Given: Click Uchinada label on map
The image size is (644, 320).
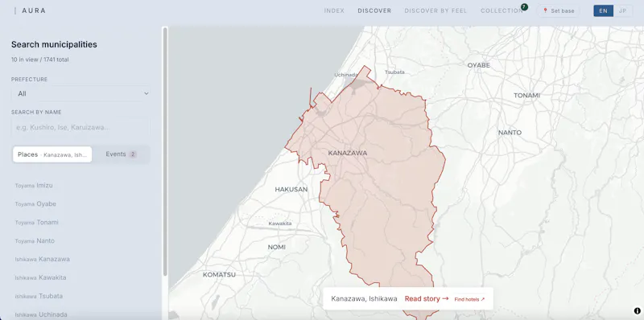Looking at the screenshot, I should point(345,75).
